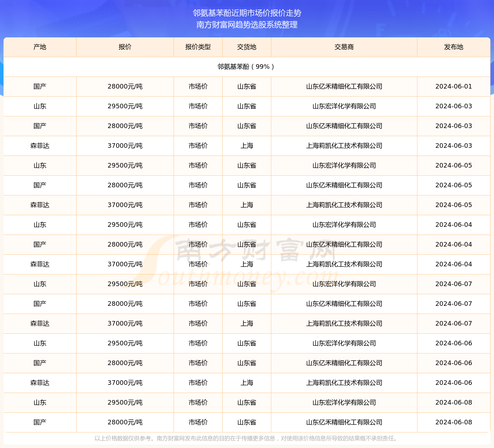The width and height of the screenshot is (494, 448).
Task: Click the 28000元/吨 cell in the first row
Action: click(x=125, y=86)
